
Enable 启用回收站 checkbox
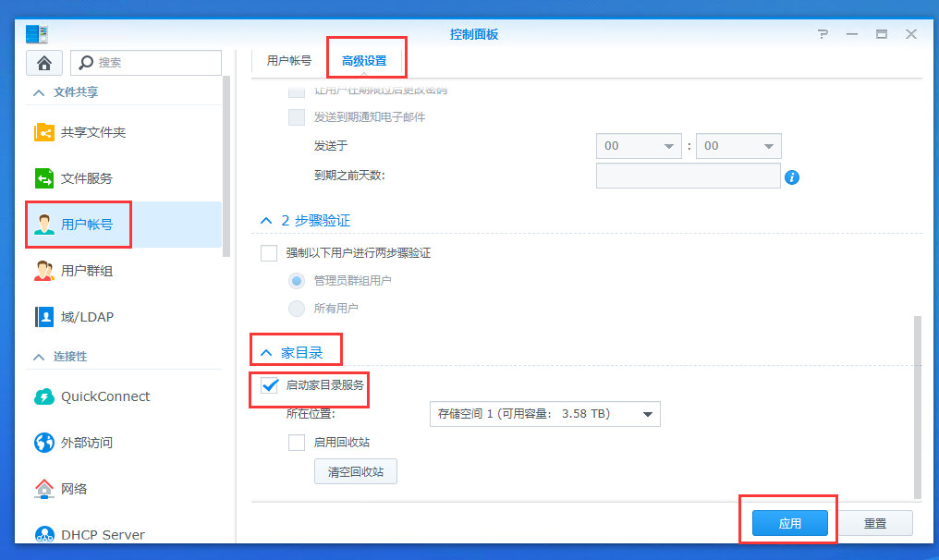pos(297,443)
